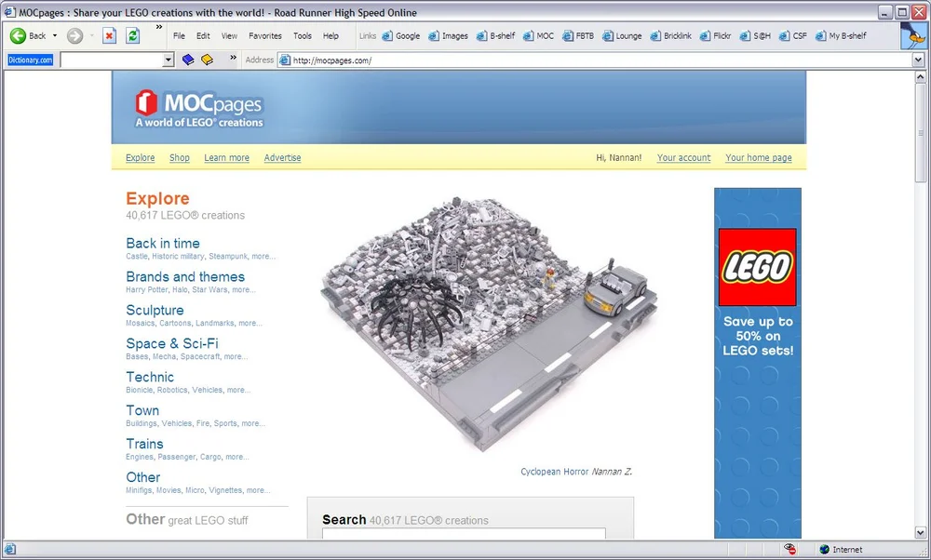Open the Technic category
Image resolution: width=931 pixels, height=560 pixels.
point(150,378)
